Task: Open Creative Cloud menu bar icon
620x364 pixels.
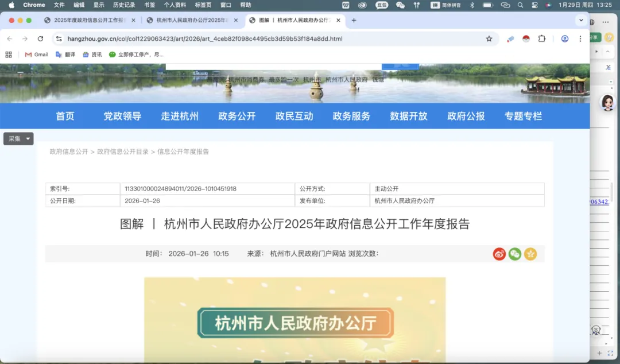Action: pos(362,5)
